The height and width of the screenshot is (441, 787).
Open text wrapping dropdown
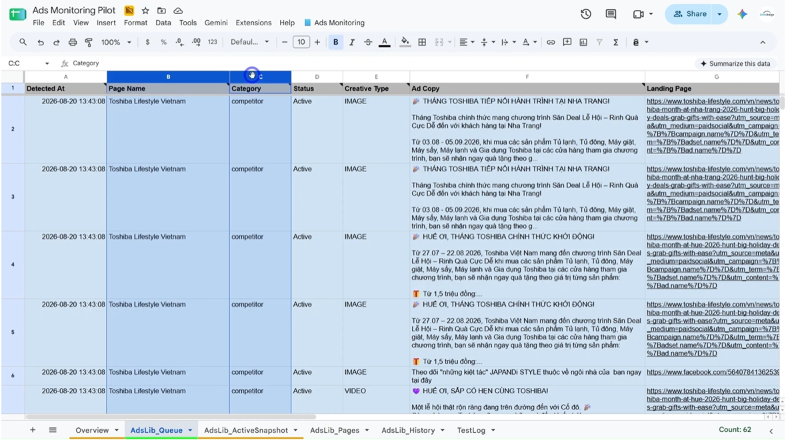pyautogui.click(x=508, y=43)
